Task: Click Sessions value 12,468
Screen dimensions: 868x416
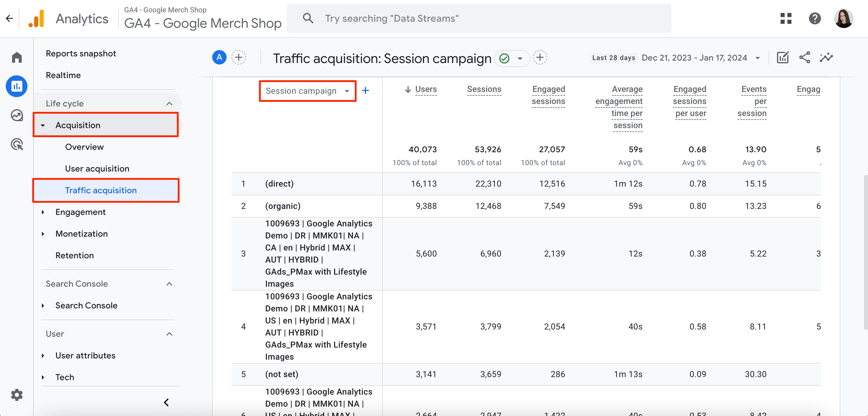Action: tap(488, 206)
